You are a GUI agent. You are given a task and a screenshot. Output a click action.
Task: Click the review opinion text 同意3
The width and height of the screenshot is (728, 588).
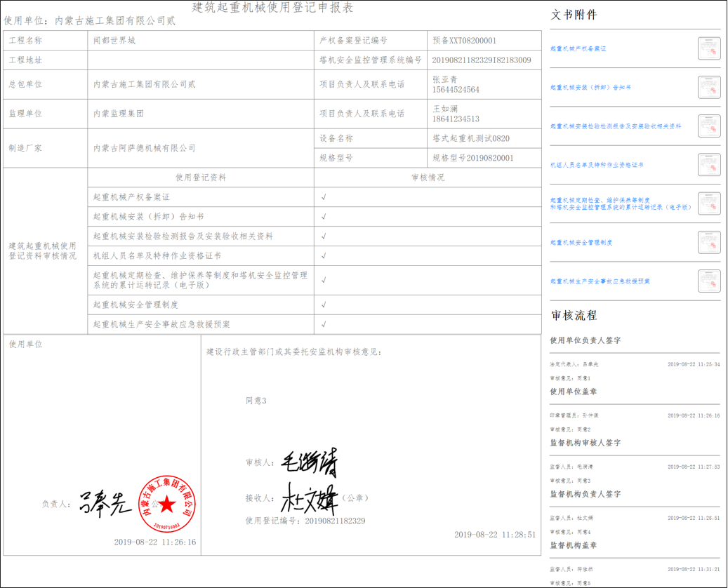click(256, 401)
